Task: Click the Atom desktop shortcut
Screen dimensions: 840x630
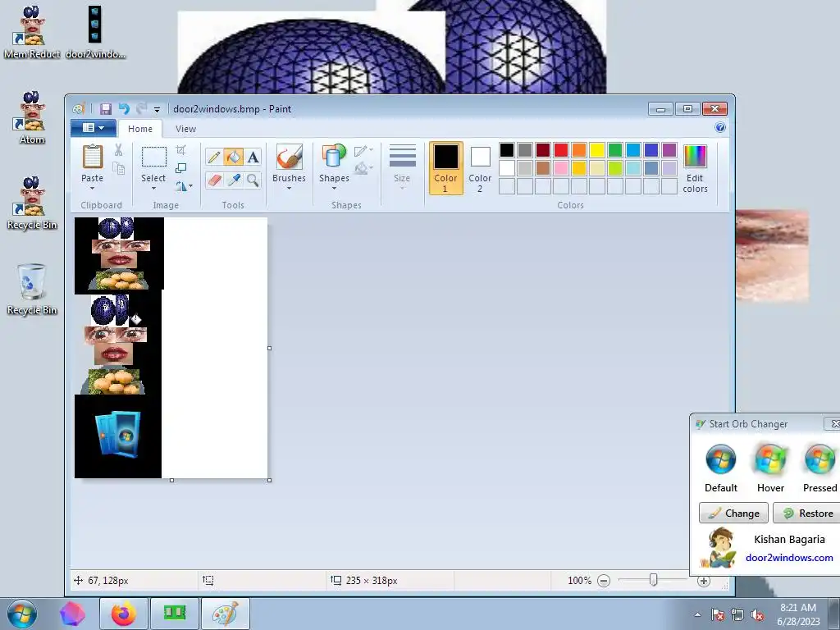Action: [x=32, y=118]
